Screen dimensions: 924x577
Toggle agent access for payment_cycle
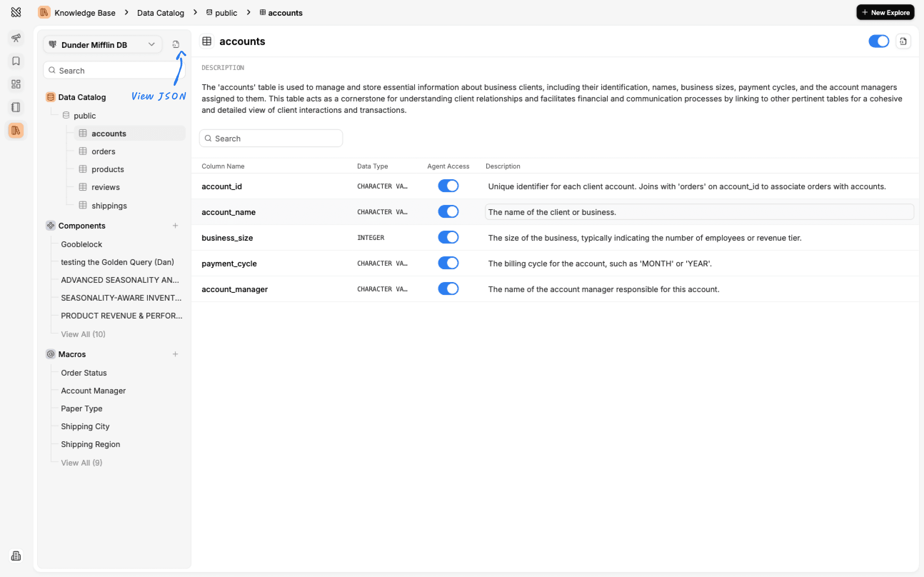pyautogui.click(x=448, y=262)
